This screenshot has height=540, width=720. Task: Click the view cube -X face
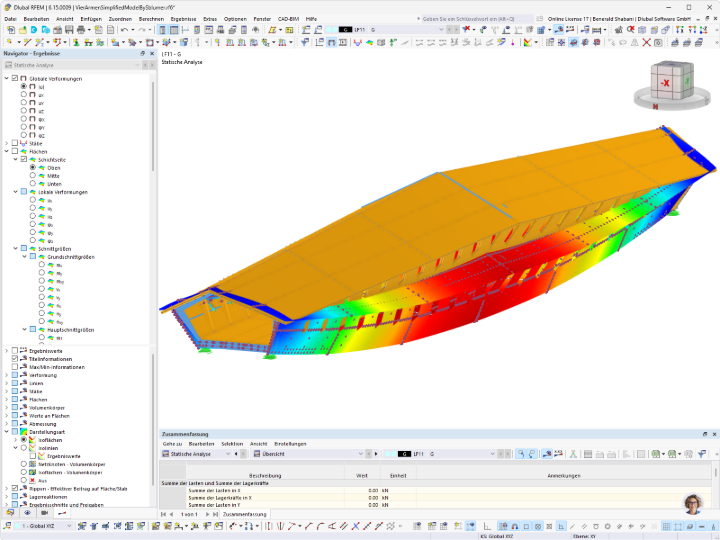(x=664, y=83)
